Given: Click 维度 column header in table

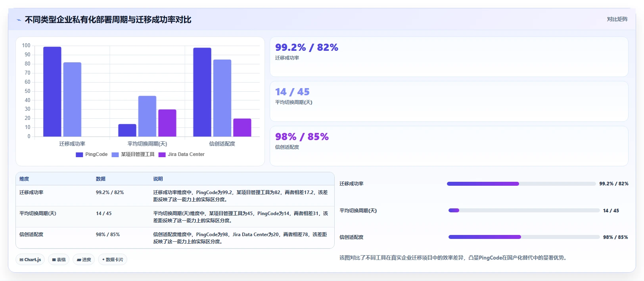Looking at the screenshot, I should (x=24, y=179).
